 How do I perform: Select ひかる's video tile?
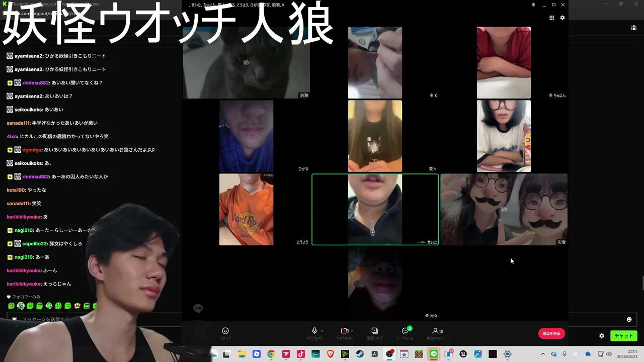[x=246, y=136]
